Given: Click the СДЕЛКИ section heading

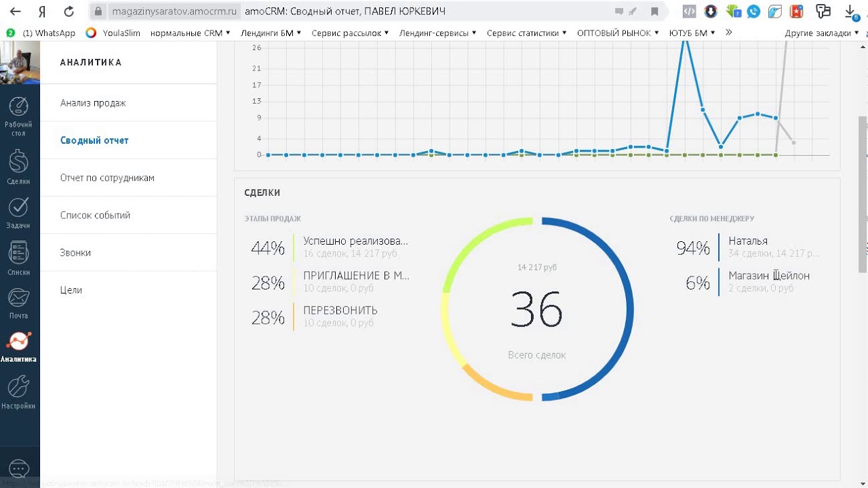Looking at the screenshot, I should coord(262,192).
